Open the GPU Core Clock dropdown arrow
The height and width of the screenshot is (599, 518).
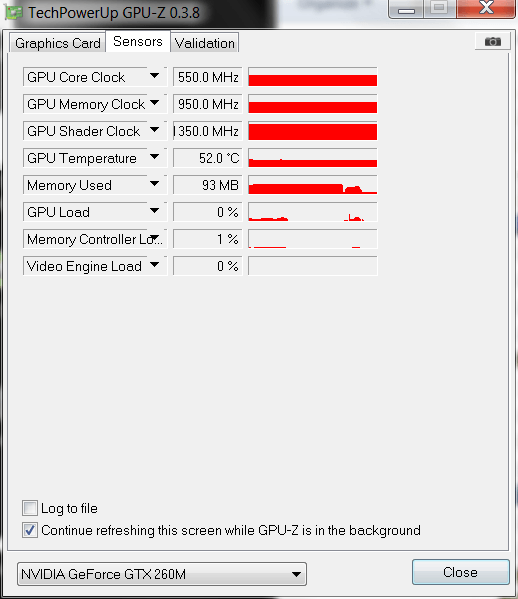(x=154, y=76)
